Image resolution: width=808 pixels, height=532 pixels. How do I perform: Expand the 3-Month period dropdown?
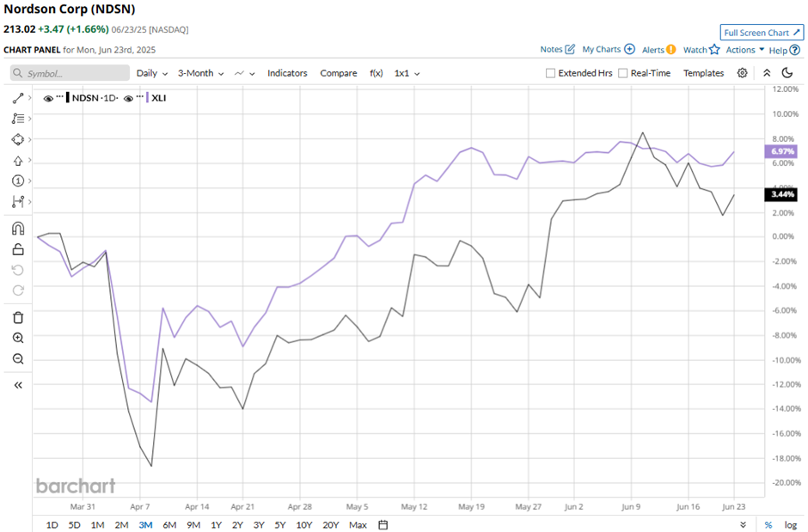[200, 73]
